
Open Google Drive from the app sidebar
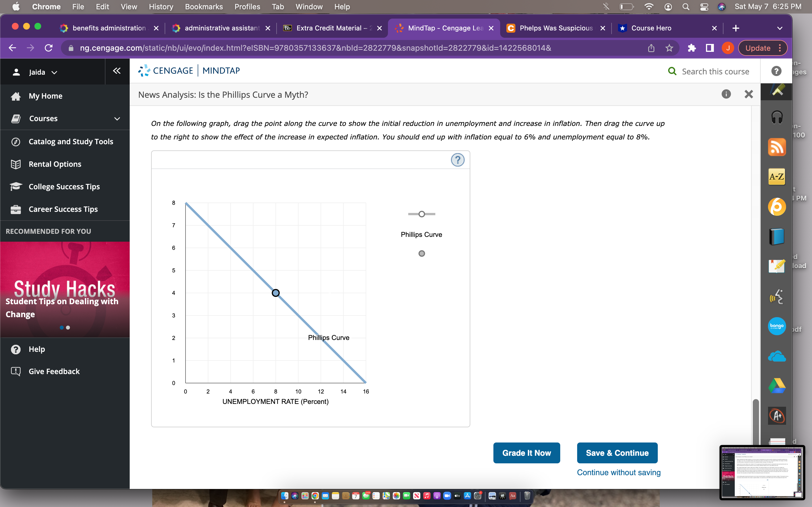[x=776, y=385]
